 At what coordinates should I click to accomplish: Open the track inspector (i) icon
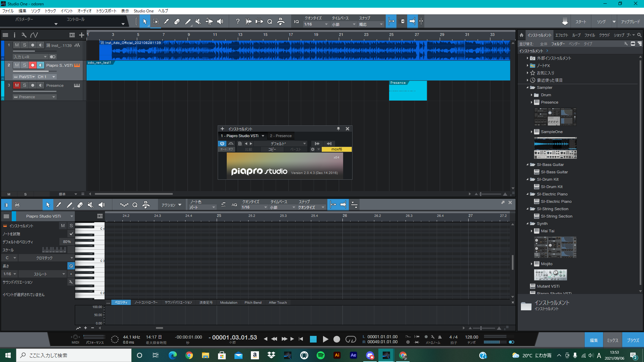[14, 35]
